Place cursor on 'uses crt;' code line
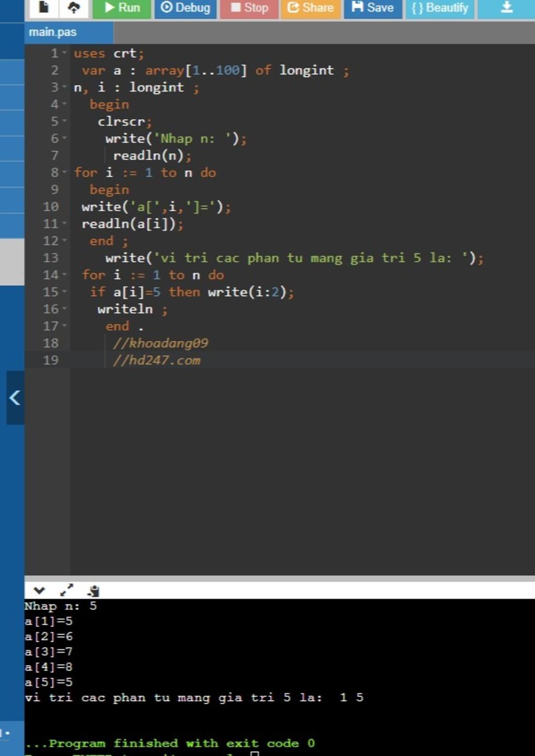The image size is (535, 756). [109, 53]
